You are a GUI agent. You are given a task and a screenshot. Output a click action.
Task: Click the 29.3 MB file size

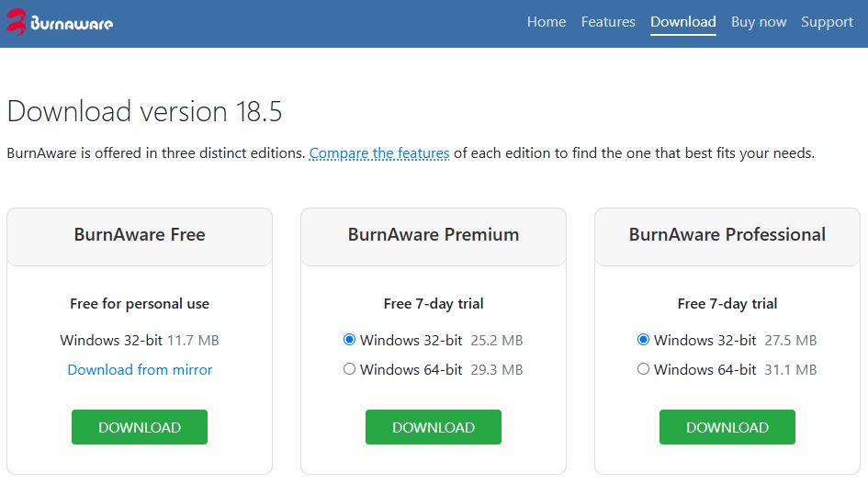click(497, 370)
